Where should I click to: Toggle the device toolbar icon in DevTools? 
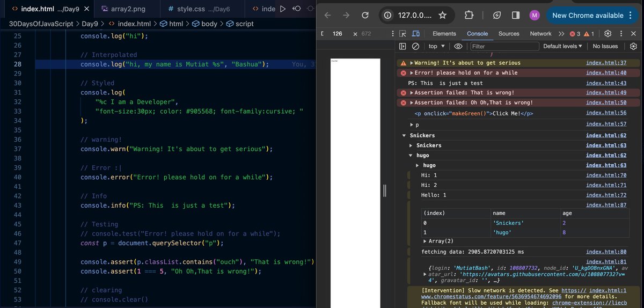point(416,34)
